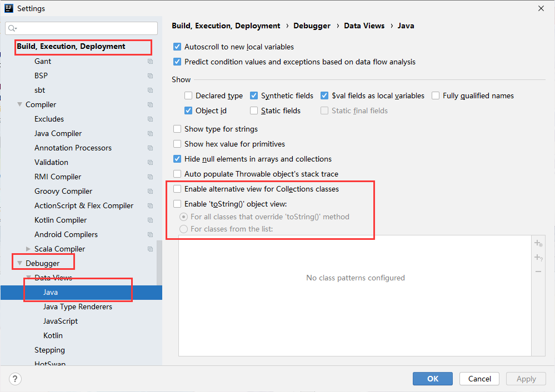Enable 'toString()' object view checkbox

coord(177,204)
